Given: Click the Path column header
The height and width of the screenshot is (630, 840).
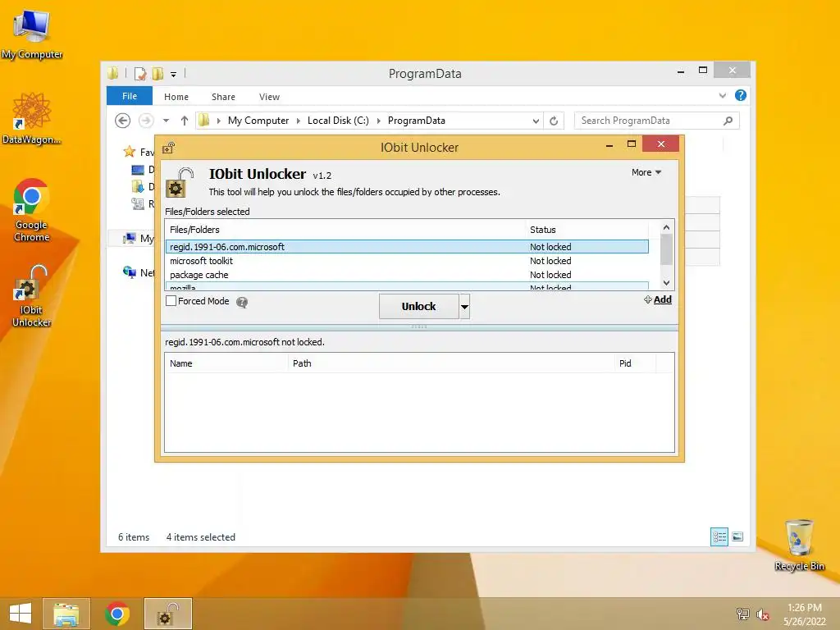Looking at the screenshot, I should pyautogui.click(x=451, y=363).
